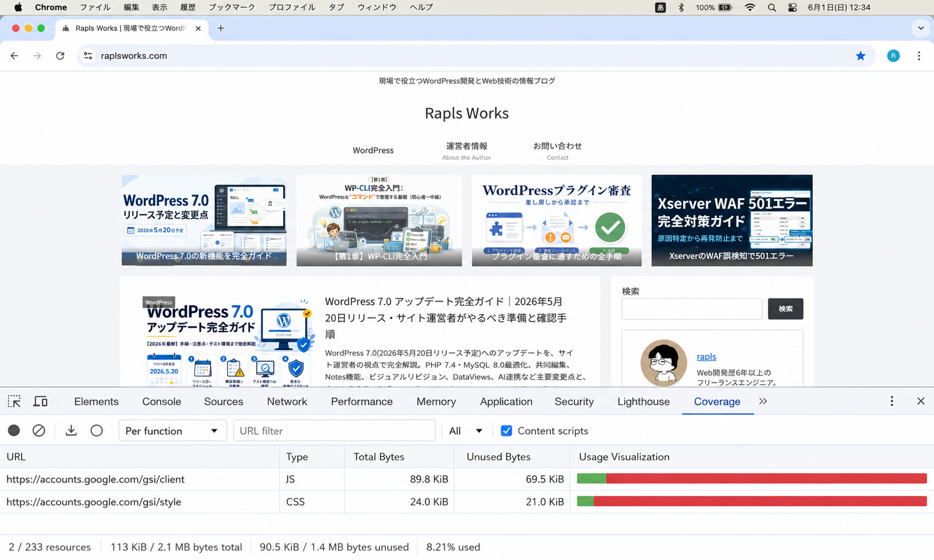
Task: Switch to the Performance tab
Action: coord(362,401)
